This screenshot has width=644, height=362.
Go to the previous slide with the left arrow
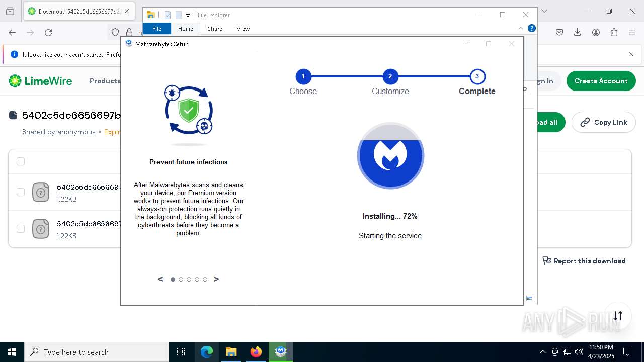tap(160, 279)
